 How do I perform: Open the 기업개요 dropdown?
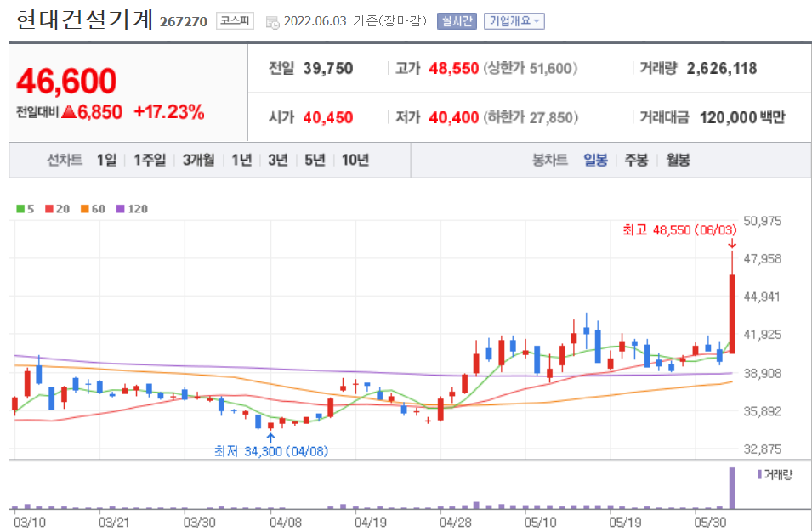pos(514,21)
